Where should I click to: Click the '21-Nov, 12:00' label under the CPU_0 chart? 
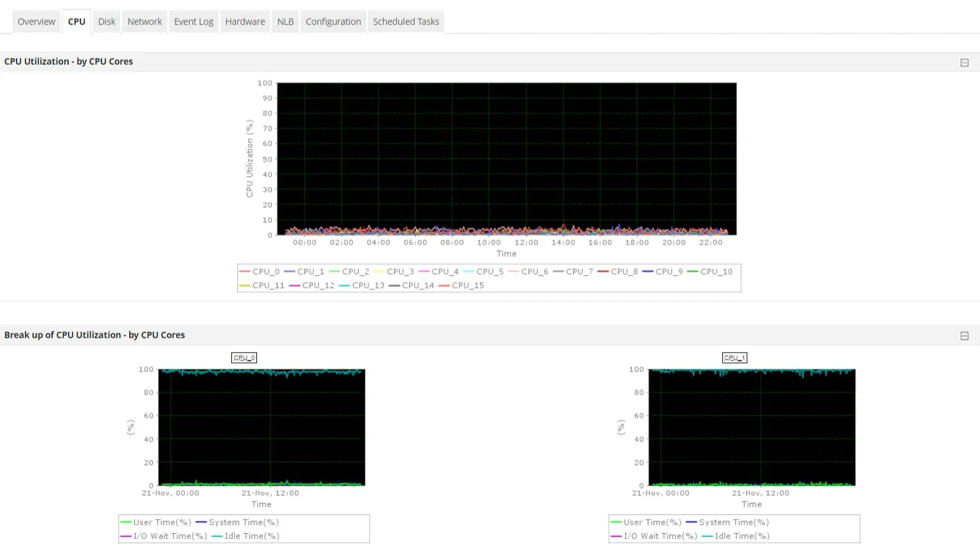tap(270, 493)
